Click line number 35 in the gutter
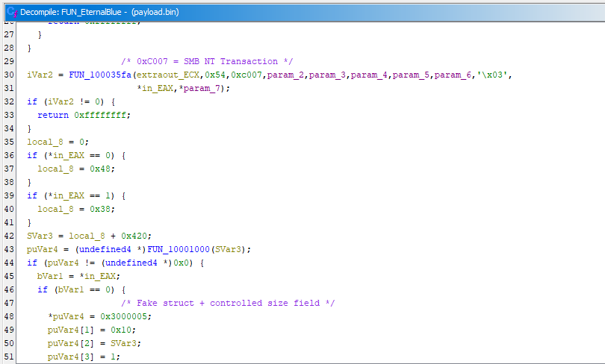Screen dimensions: 605x364 9,142
